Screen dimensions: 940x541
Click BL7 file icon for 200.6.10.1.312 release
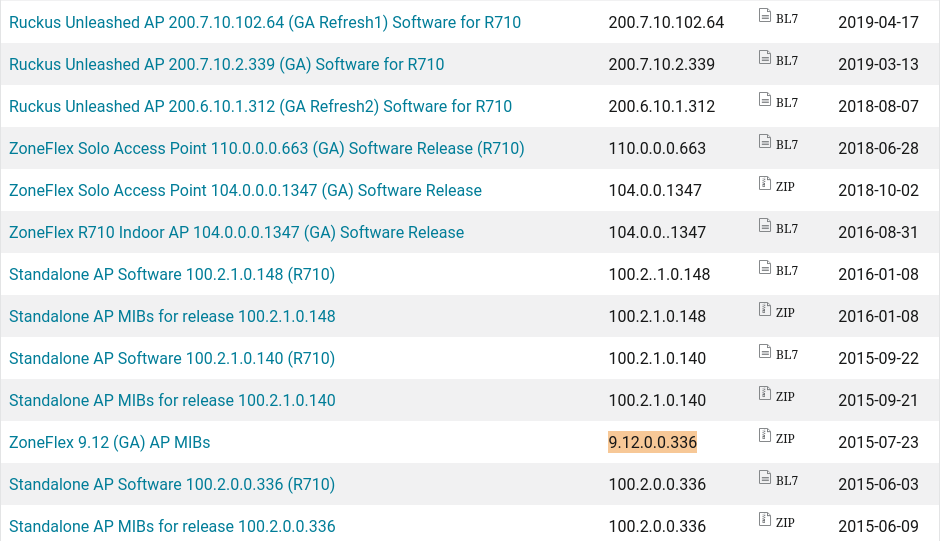point(764,100)
